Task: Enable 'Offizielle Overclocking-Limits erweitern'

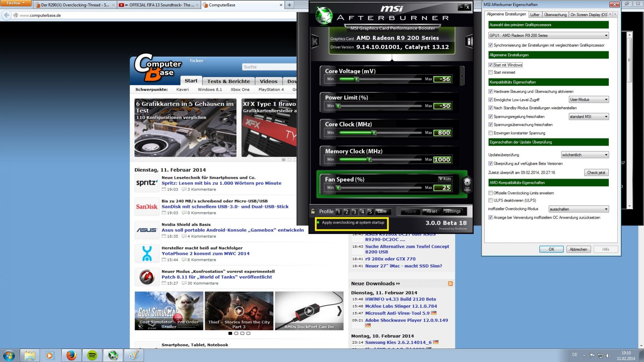Action: coord(490,193)
